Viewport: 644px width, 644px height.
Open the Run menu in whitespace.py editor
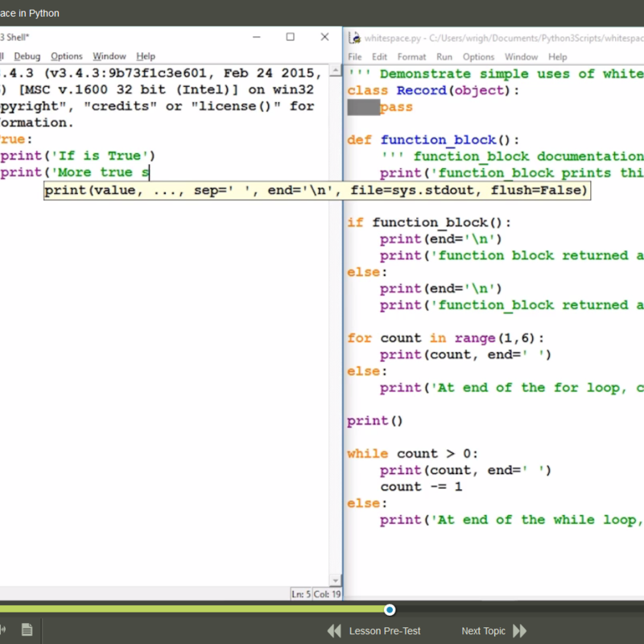[444, 56]
